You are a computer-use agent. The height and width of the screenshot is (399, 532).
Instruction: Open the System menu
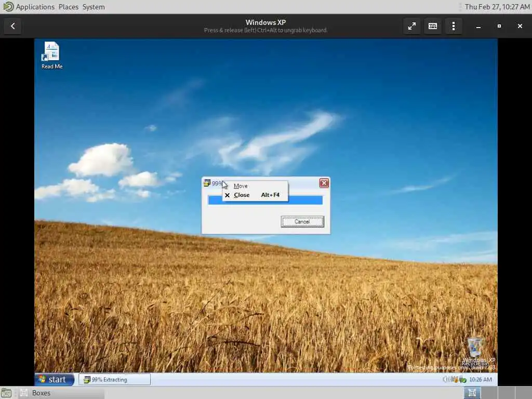pos(94,7)
